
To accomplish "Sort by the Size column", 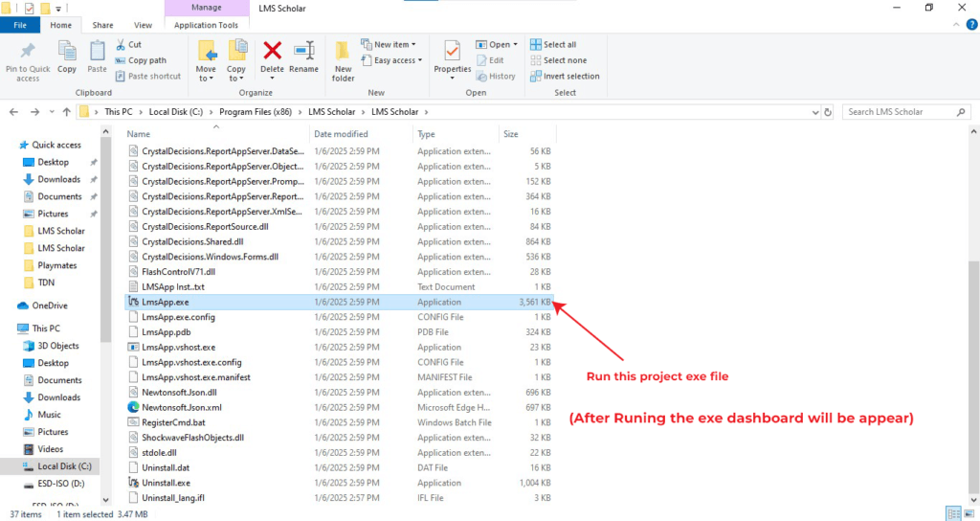I will click(x=511, y=134).
